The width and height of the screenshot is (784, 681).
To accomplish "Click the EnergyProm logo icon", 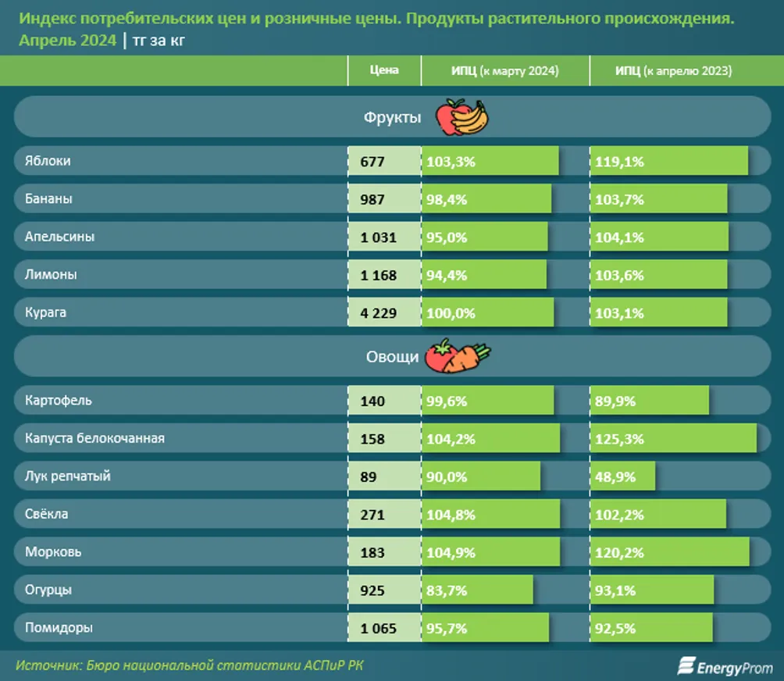I will (686, 665).
